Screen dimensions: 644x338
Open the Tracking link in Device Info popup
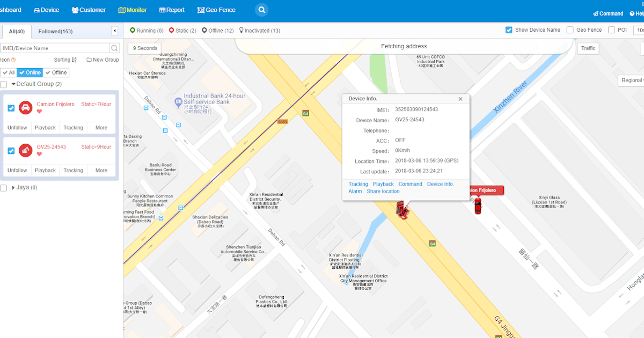[358, 183]
